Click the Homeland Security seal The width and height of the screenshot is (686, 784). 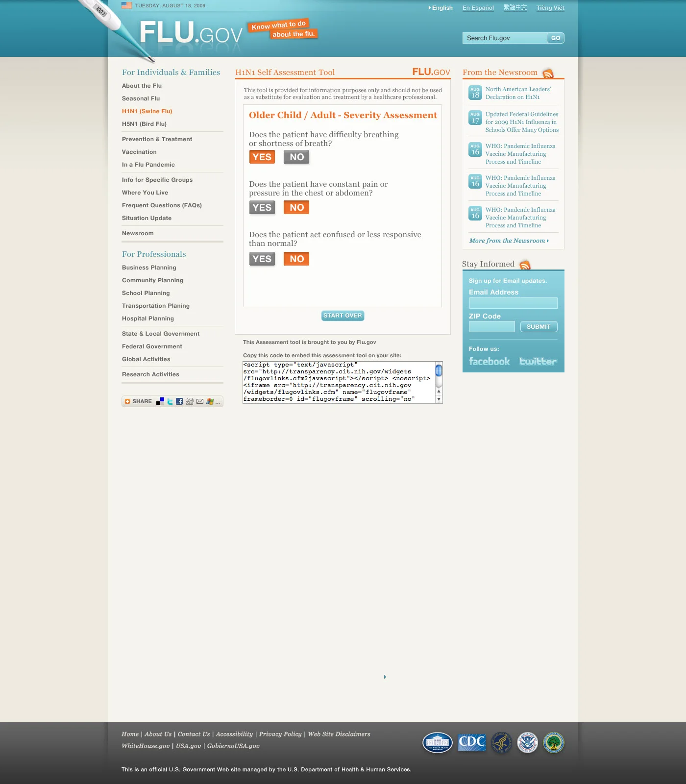(x=528, y=743)
